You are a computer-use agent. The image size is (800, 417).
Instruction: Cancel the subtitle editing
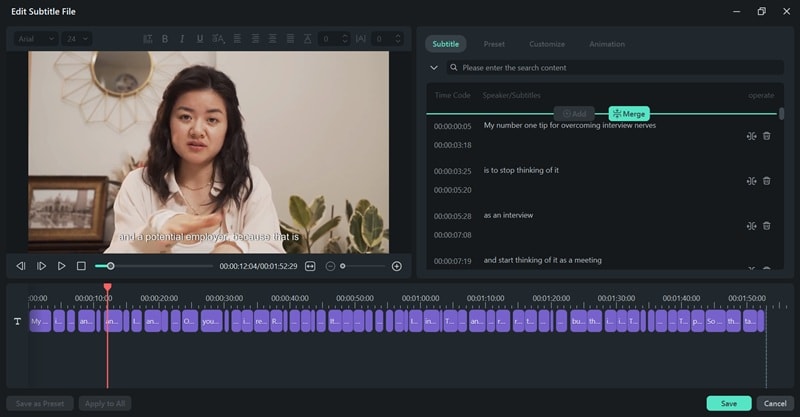click(775, 403)
